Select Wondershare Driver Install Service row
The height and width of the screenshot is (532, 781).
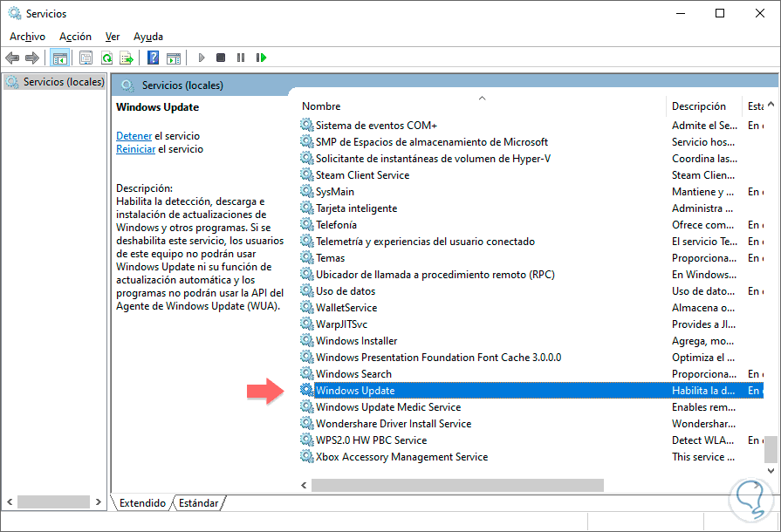[x=531, y=424]
